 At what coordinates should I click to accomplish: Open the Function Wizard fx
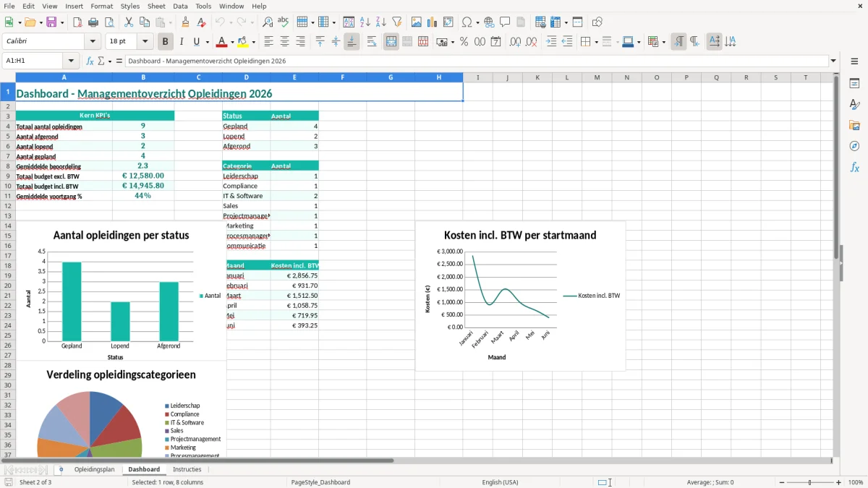tap(90, 61)
